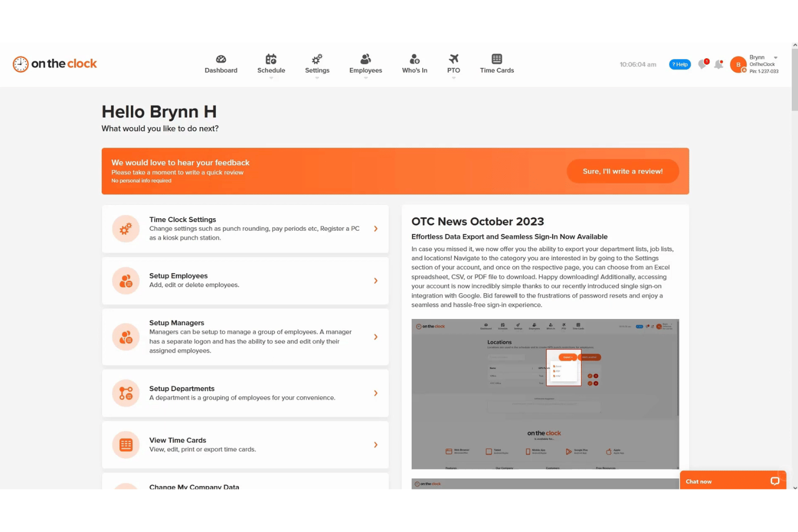Open the Chat now button
Image resolution: width=798 pixels, height=532 pixels.
pos(733,481)
